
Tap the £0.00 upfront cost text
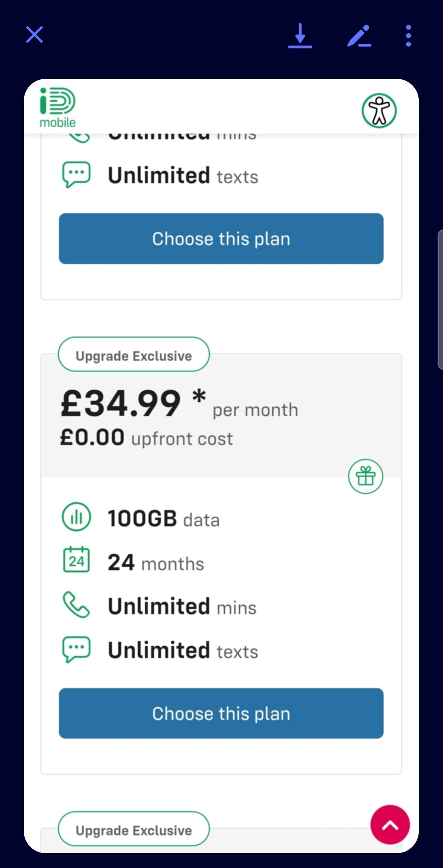(x=146, y=438)
